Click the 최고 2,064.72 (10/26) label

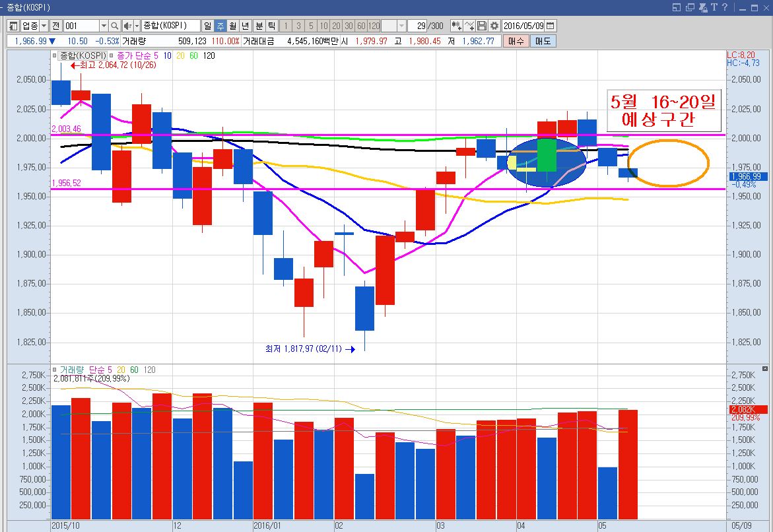coord(114,65)
